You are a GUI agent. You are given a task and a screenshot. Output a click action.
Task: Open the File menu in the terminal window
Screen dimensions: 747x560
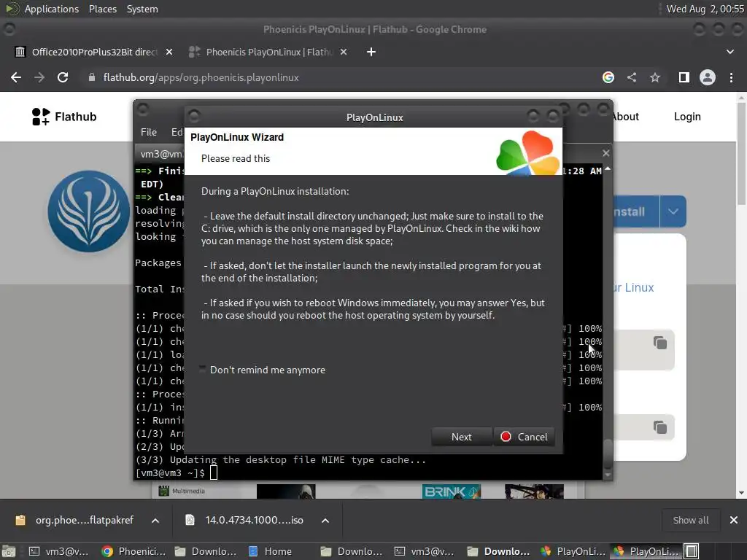[149, 132]
